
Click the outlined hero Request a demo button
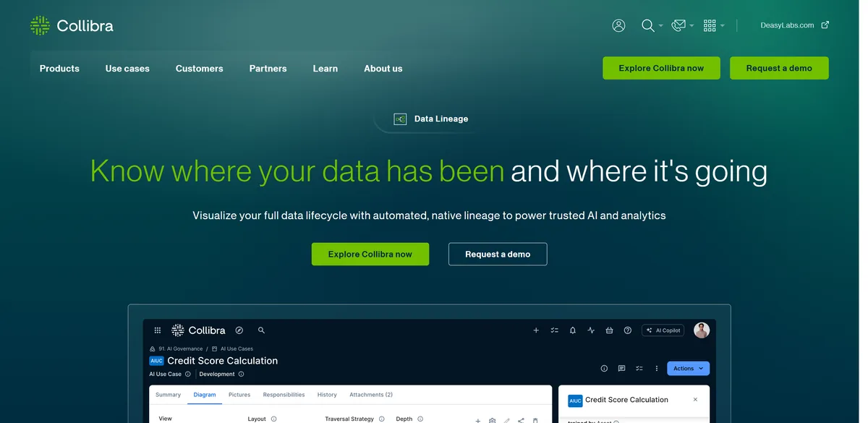498,254
